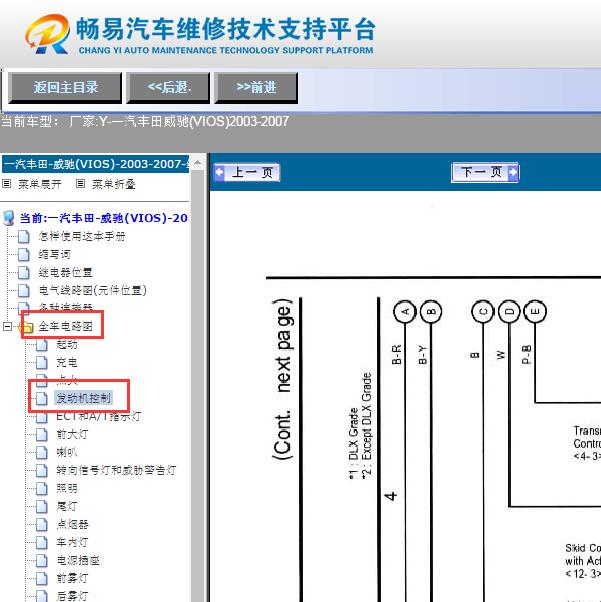Screen dimensions: 601x602
Task: Click the page icon beside 电源插座
Action: (42, 561)
